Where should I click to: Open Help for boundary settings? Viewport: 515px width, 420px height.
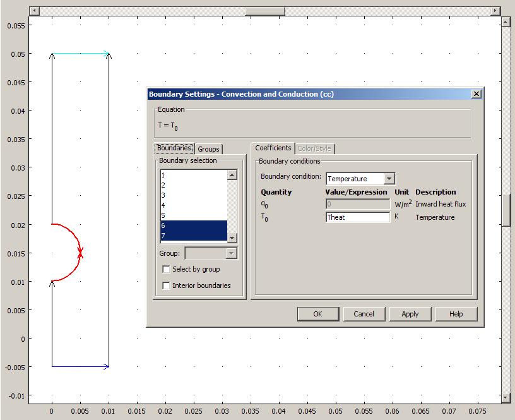(456, 314)
